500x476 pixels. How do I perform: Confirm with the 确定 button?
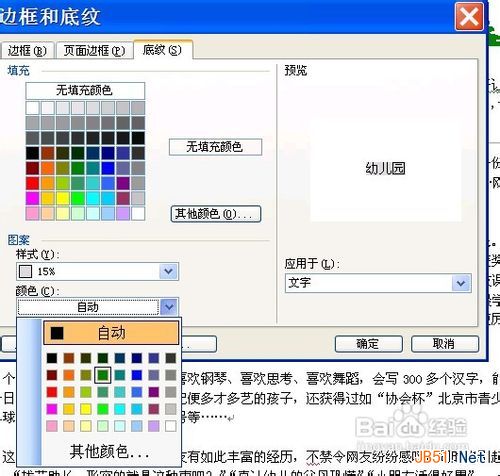click(x=368, y=344)
